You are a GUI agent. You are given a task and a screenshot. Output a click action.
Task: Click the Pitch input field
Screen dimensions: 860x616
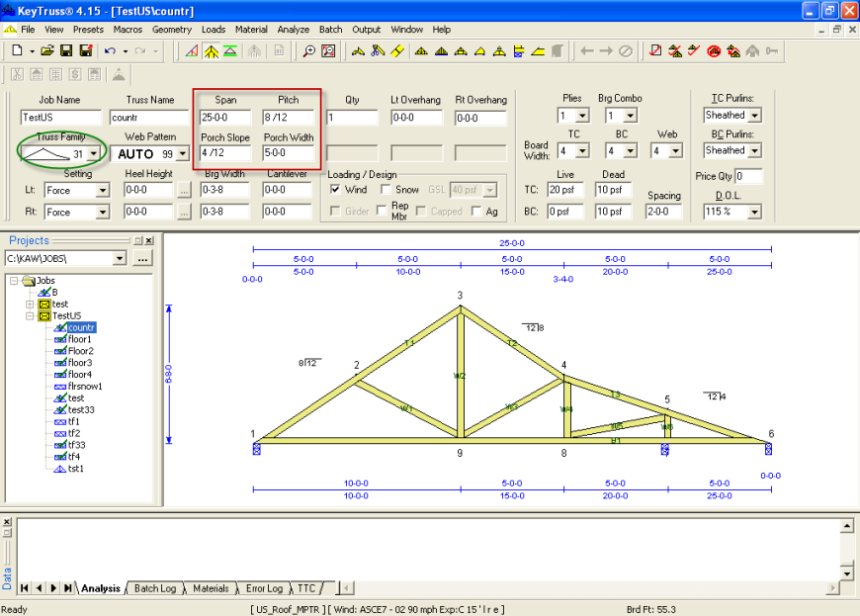click(288, 118)
